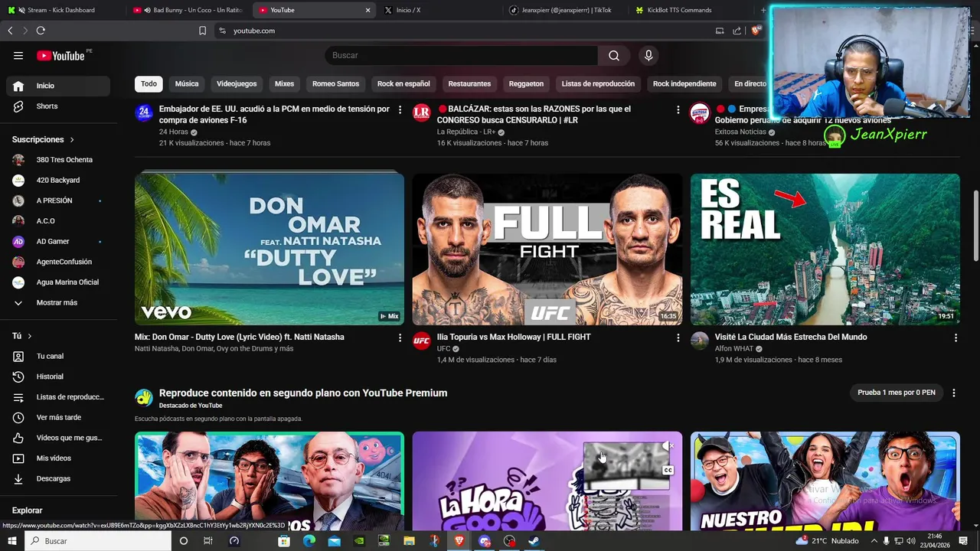Select the Todo filter chip
Viewport: 980px width, 551px height.
pyautogui.click(x=149, y=83)
